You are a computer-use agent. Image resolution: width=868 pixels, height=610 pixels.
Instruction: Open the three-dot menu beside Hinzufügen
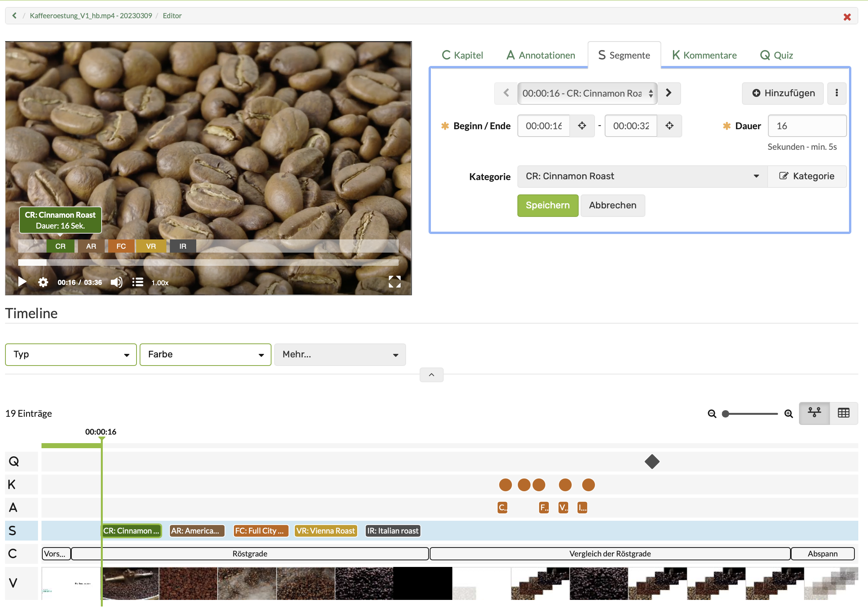(x=837, y=93)
